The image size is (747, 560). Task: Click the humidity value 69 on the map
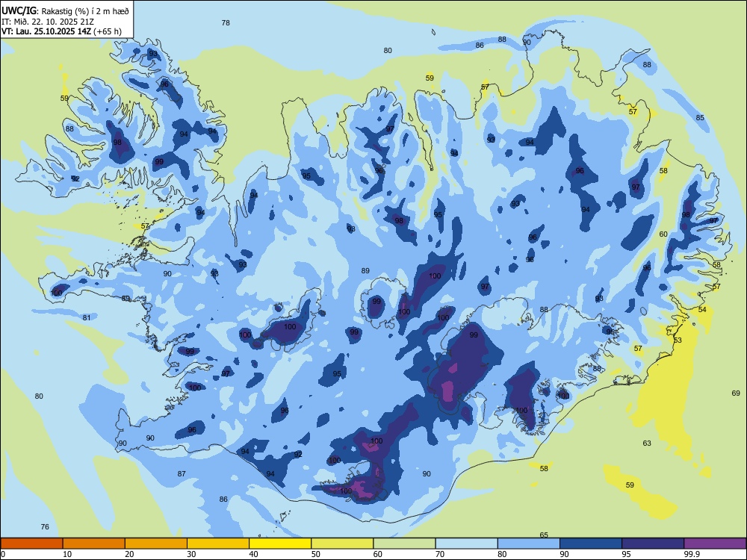click(x=736, y=393)
